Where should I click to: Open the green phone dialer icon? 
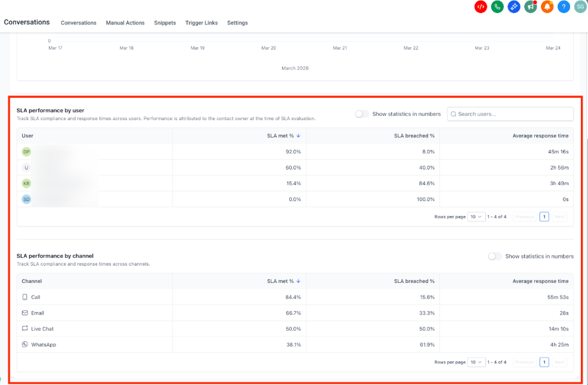point(497,7)
